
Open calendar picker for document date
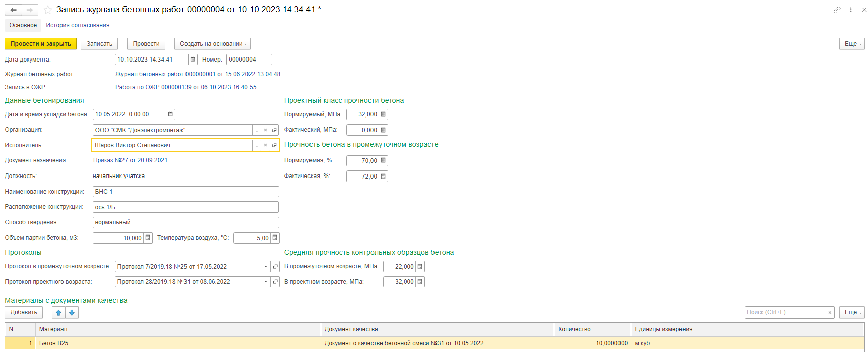coord(193,60)
